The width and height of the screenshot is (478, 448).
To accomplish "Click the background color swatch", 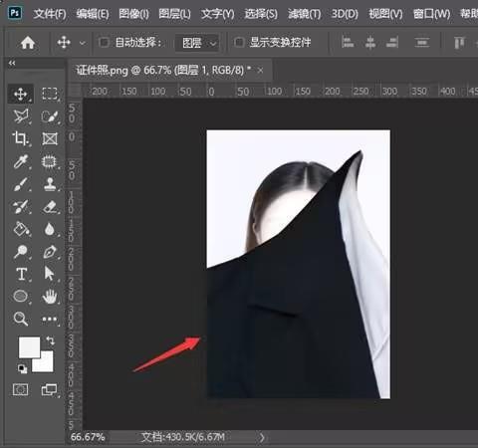I will click(x=47, y=365).
